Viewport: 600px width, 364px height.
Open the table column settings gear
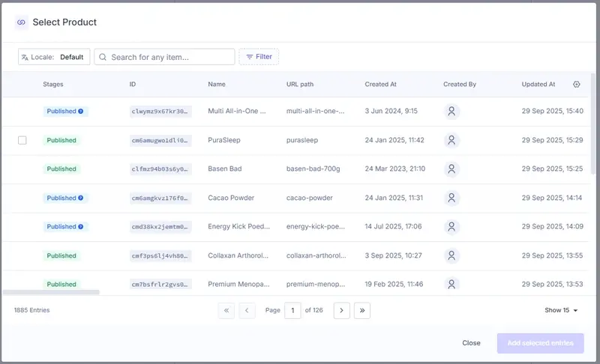point(576,85)
